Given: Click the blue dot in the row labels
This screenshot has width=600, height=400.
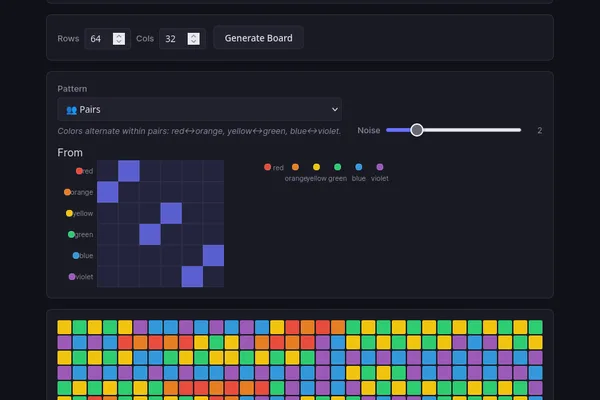Looking at the screenshot, I should click(x=76, y=255).
